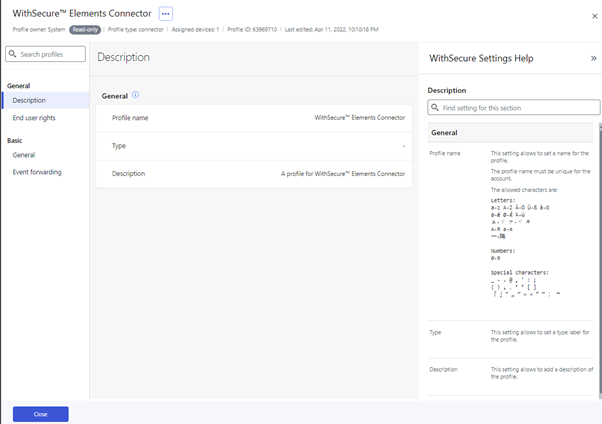Click the Read-only badge
Image resolution: width=602 pixels, height=424 pixels.
(85, 30)
